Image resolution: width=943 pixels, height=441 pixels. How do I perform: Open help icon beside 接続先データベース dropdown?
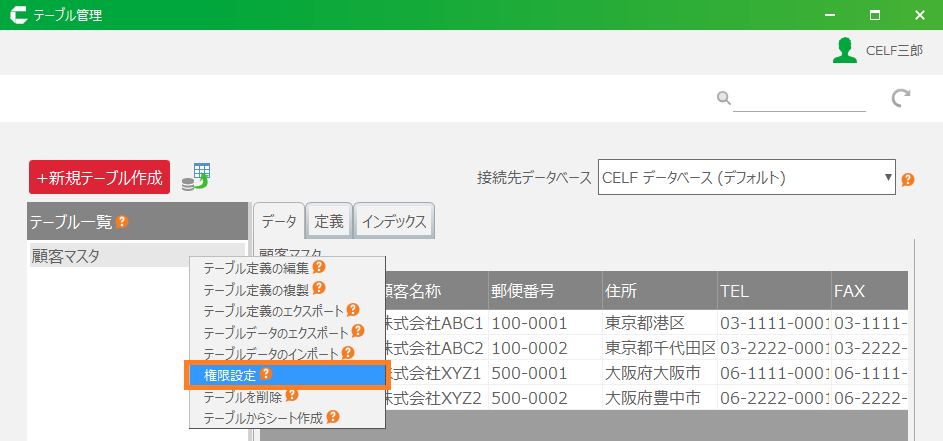pyautogui.click(x=908, y=179)
